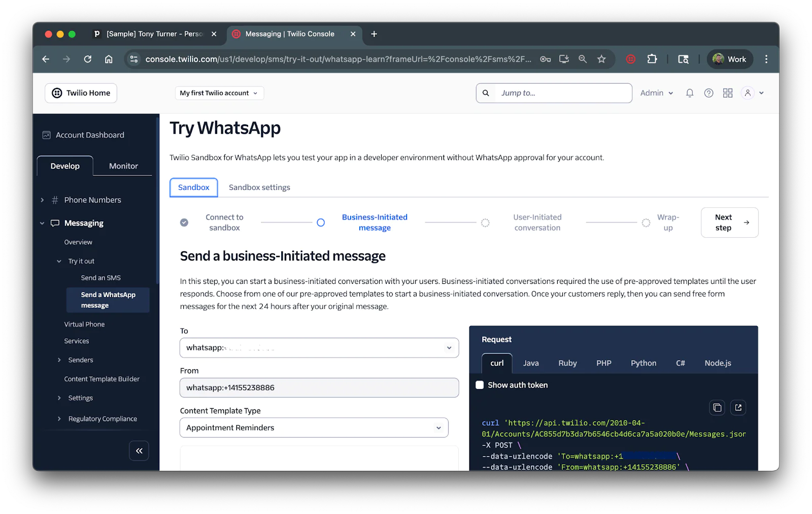The image size is (812, 514).
Task: Switch to the Sandbox settings tab
Action: (x=259, y=187)
